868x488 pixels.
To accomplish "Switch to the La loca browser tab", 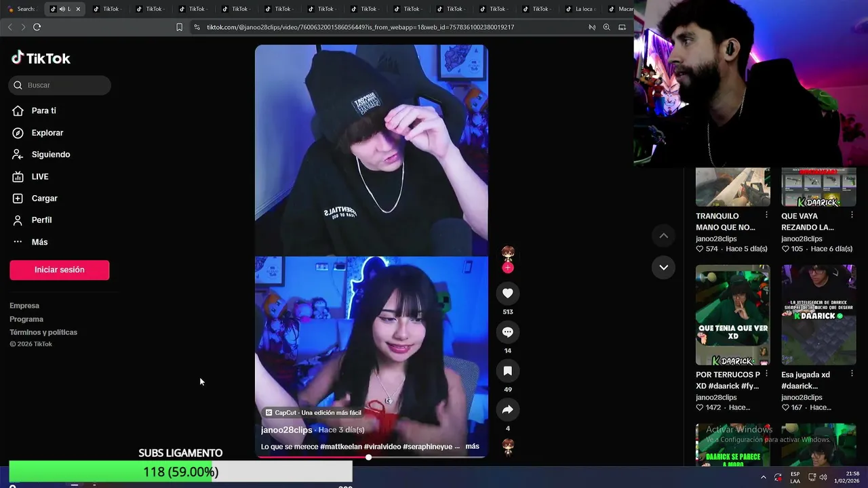I will click(x=580, y=9).
